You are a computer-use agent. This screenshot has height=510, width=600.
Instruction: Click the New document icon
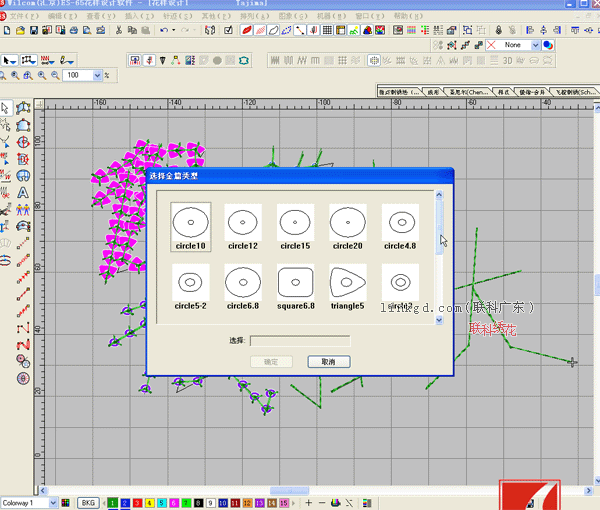pyautogui.click(x=7, y=31)
